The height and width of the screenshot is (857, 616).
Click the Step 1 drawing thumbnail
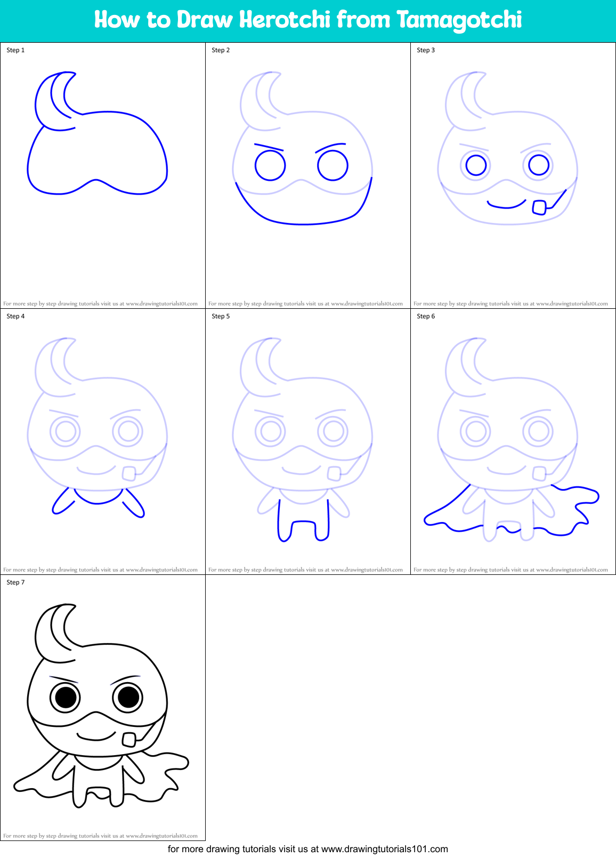pos(98,133)
